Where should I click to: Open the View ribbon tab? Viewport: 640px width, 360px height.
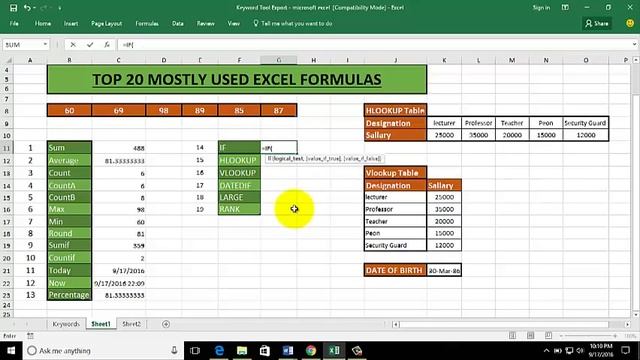233,24
